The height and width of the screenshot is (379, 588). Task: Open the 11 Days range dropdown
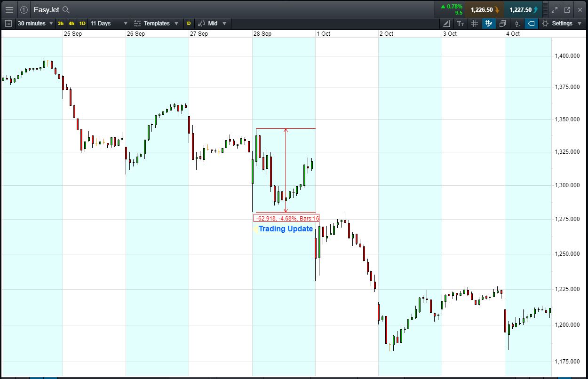tap(109, 23)
